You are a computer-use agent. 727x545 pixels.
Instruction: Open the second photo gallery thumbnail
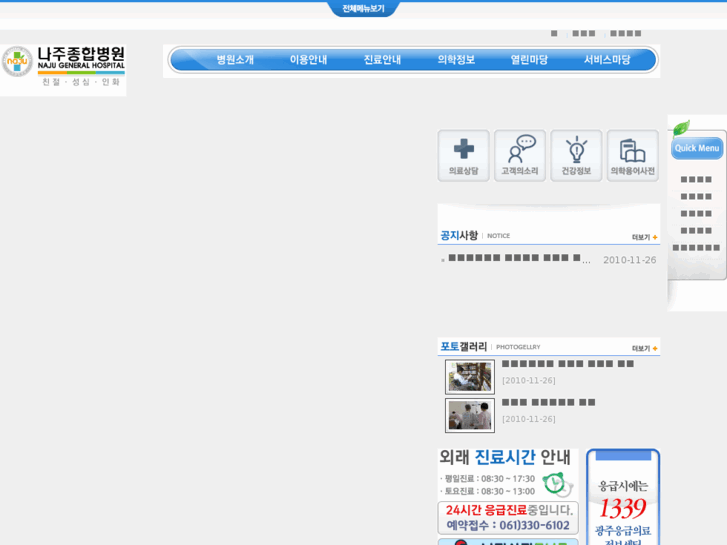(470, 415)
